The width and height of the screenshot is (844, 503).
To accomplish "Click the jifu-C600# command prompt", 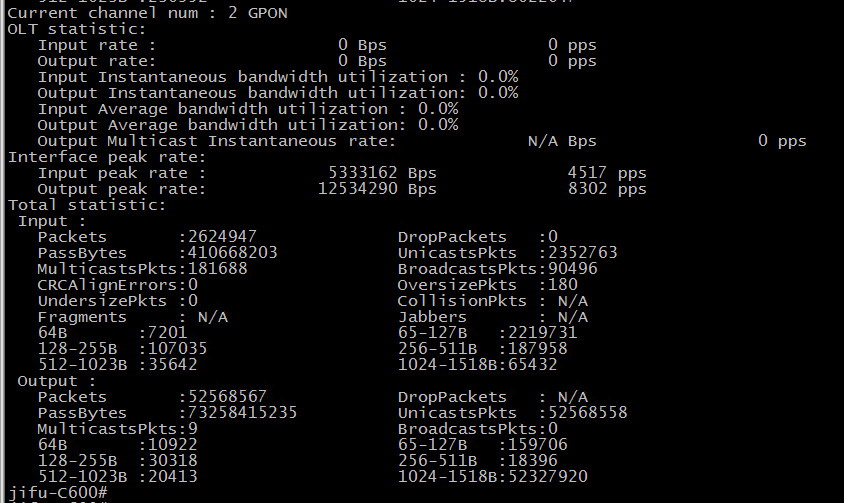I will pos(57,493).
